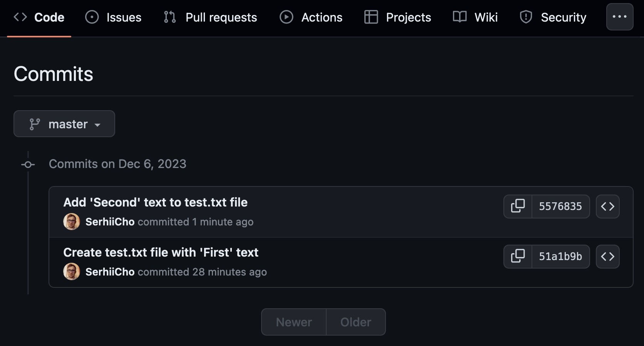
Task: Click the branch icon inside master button
Action: coord(35,124)
